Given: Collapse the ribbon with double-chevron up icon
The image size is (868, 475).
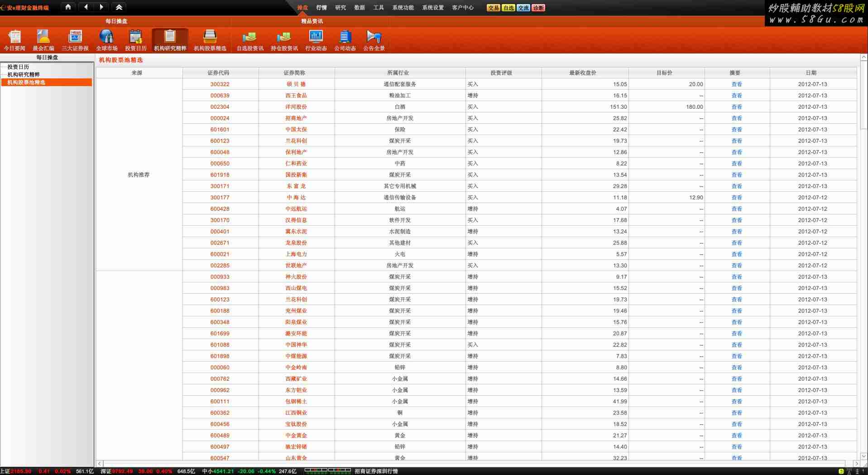Looking at the screenshot, I should click(119, 7).
